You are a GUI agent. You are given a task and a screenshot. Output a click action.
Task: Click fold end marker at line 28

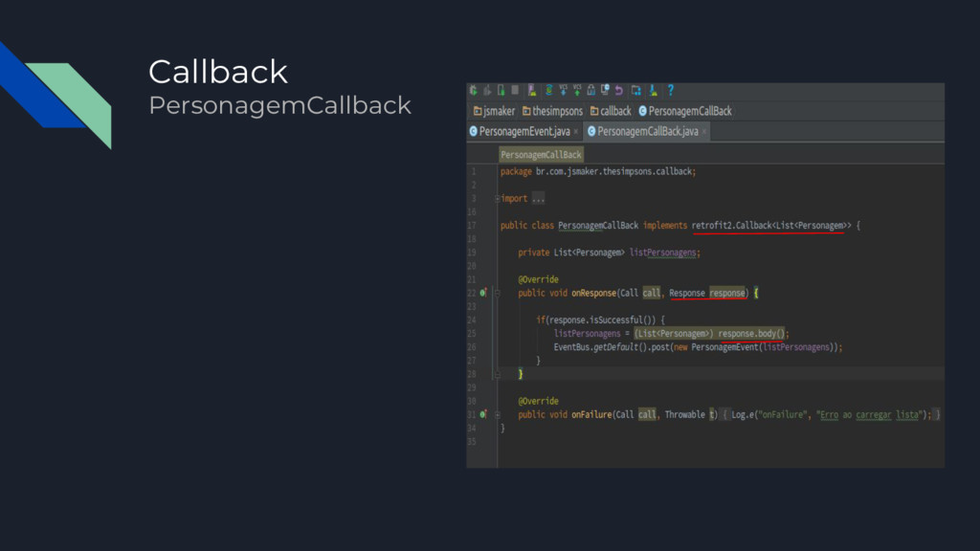[498, 374]
